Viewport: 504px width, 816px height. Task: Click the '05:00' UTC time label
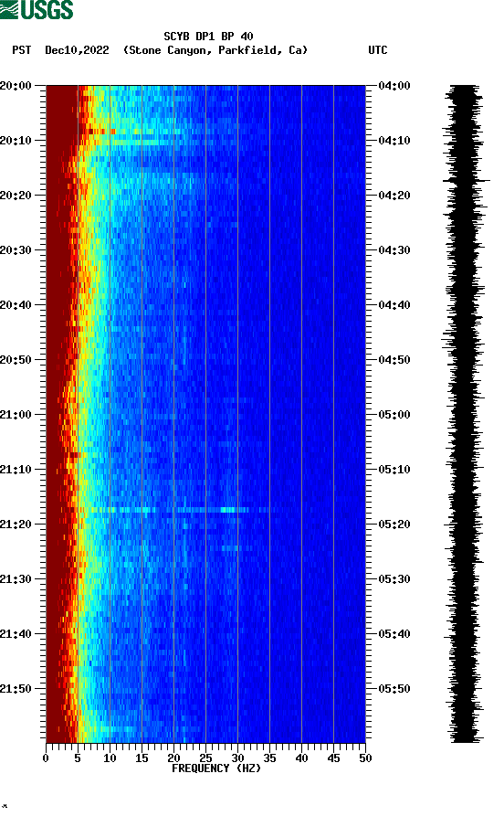point(394,415)
